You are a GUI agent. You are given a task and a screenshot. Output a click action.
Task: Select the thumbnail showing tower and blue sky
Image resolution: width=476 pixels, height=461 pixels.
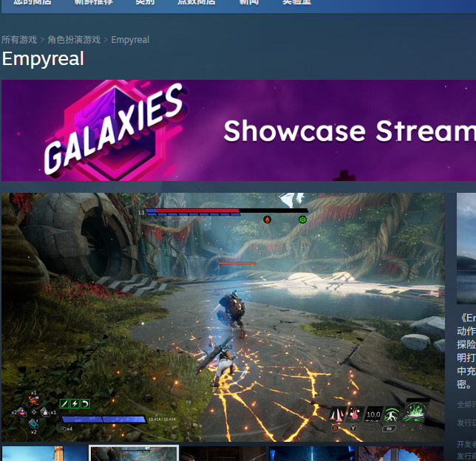point(44,454)
